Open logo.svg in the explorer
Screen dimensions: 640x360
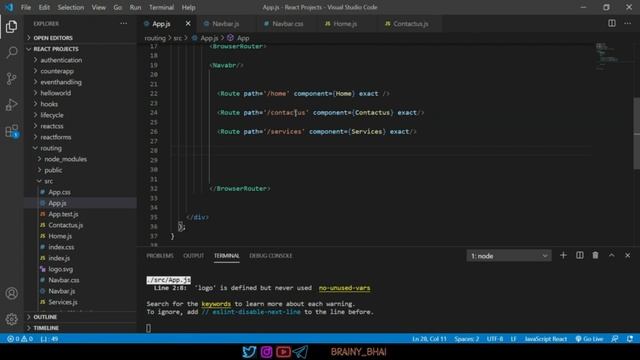tap(60, 269)
